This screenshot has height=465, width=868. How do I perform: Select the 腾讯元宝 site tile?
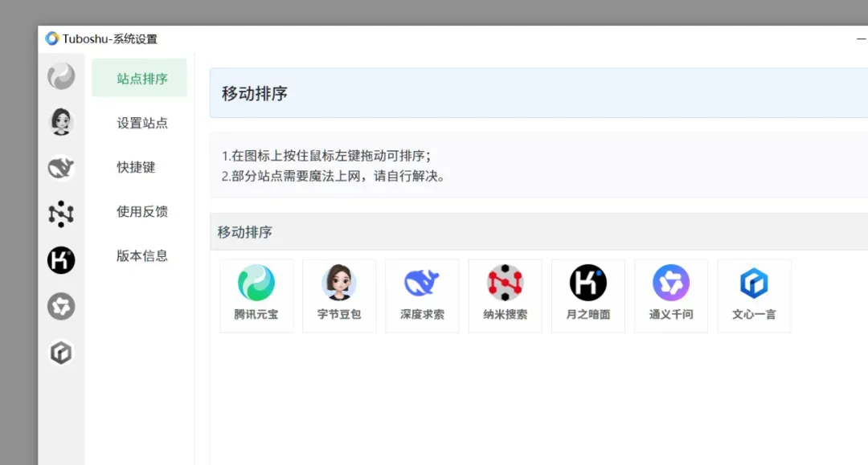(256, 296)
